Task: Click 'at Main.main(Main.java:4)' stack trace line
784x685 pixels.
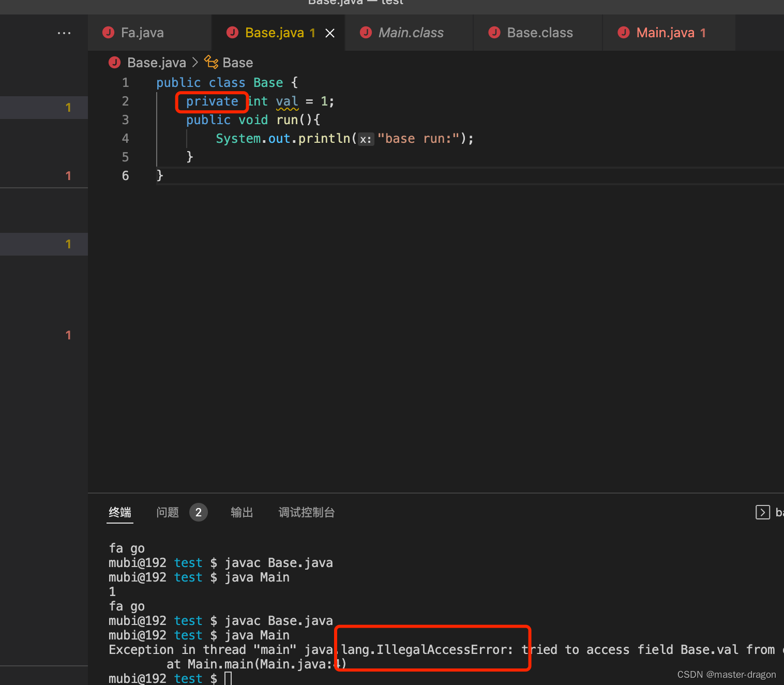Action: coord(257,664)
